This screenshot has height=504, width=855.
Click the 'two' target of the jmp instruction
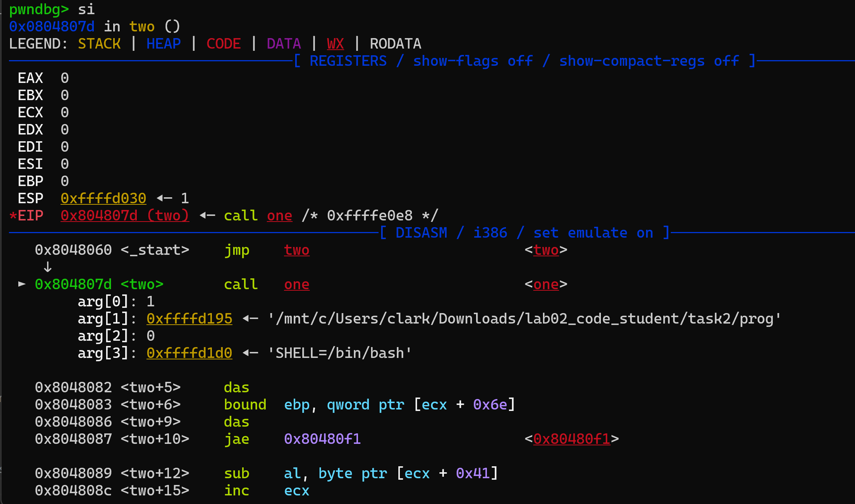pos(297,250)
